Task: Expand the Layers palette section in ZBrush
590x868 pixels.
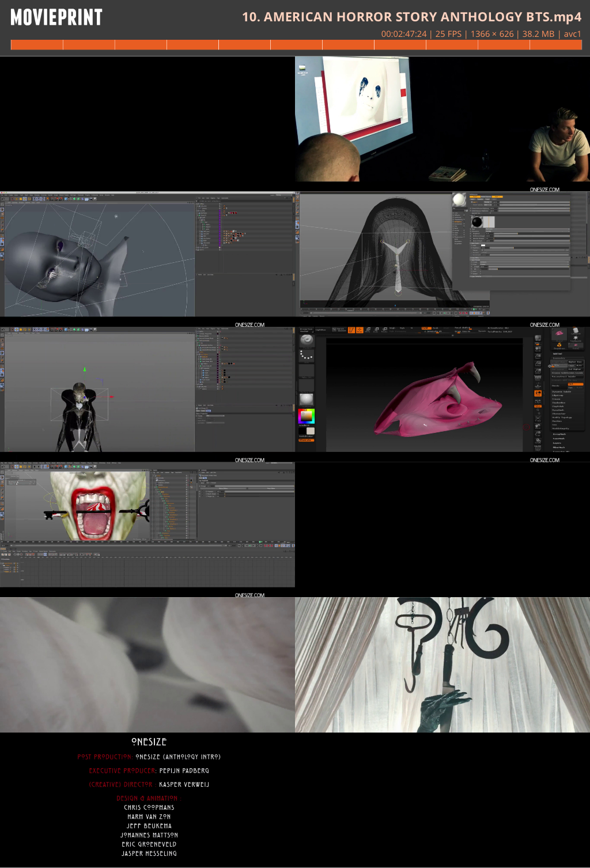Action: pos(557,443)
